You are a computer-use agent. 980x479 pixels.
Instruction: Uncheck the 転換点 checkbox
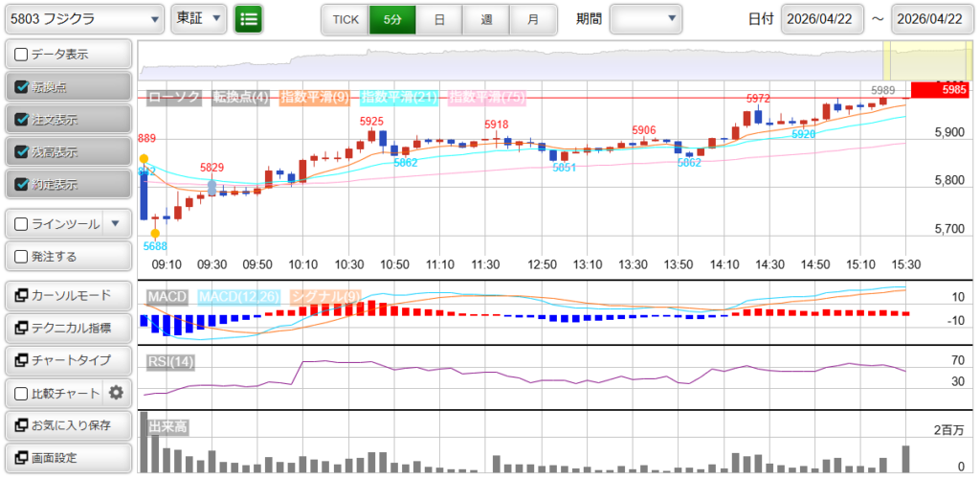pos(22,87)
